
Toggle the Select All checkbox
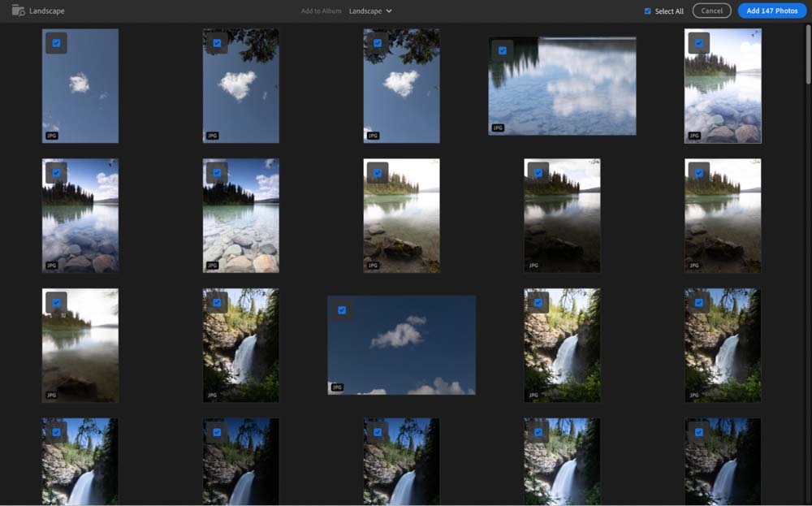tap(647, 11)
